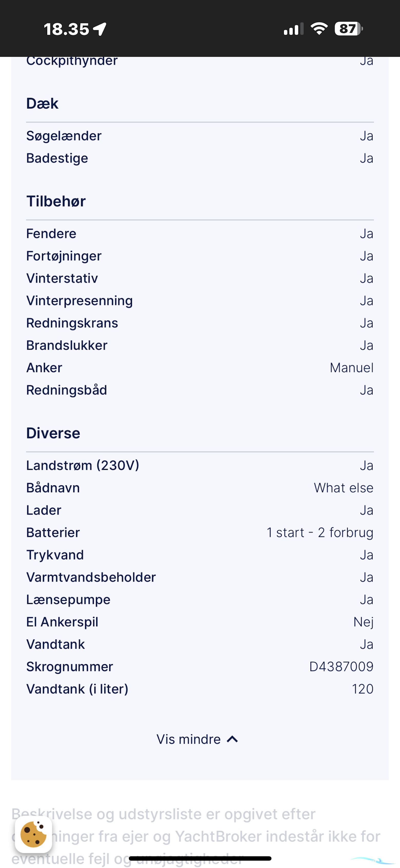The image size is (400, 868).
Task: Tap the Varmtvandsbeholder label
Action: tap(91, 578)
